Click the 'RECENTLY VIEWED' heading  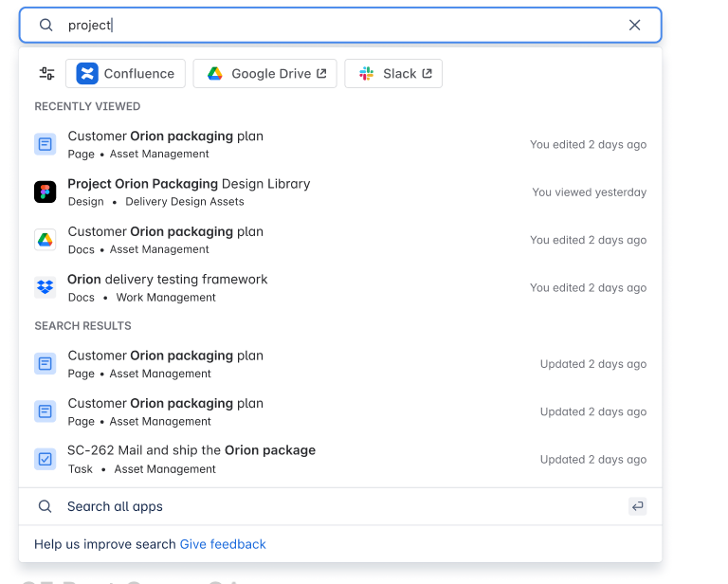tap(87, 106)
